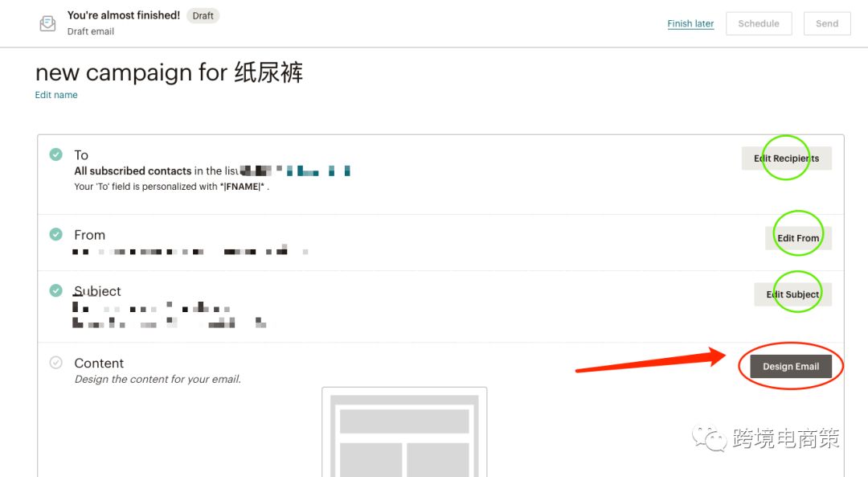
Task: Click the email layout template thumbnail
Action: point(404,432)
